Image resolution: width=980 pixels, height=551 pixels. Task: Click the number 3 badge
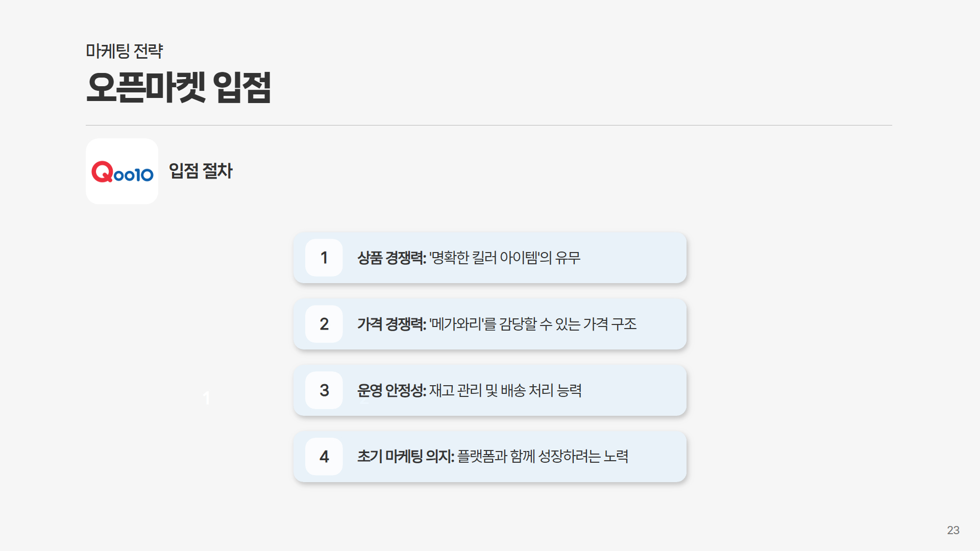pos(324,390)
